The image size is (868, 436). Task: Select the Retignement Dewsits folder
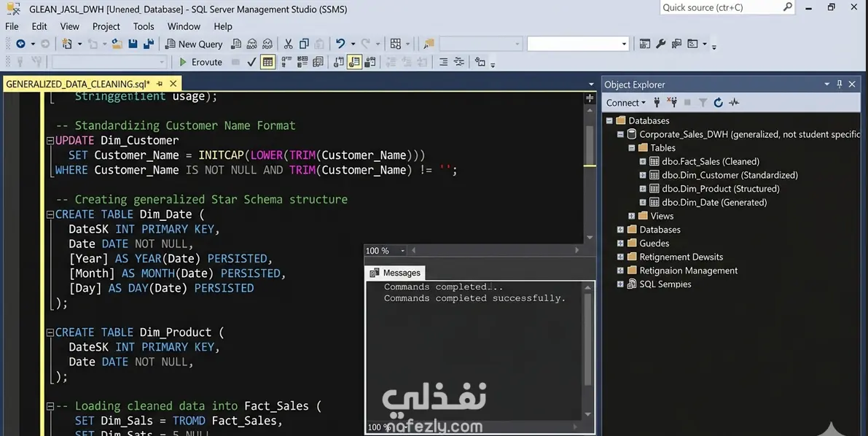681,257
